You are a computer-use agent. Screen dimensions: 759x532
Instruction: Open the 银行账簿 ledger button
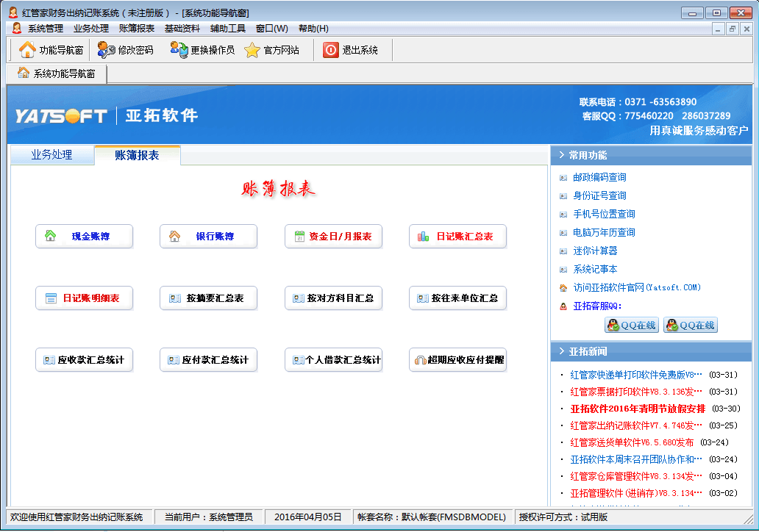click(208, 237)
